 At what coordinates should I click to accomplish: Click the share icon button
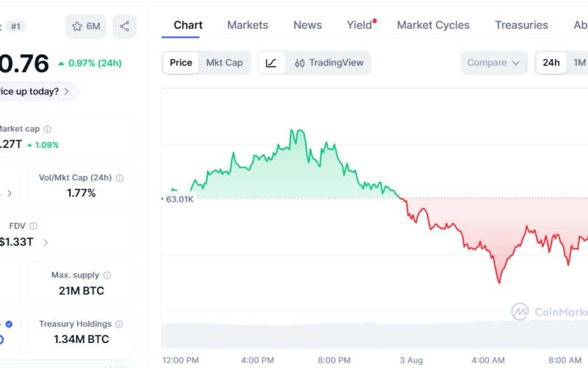(x=124, y=26)
